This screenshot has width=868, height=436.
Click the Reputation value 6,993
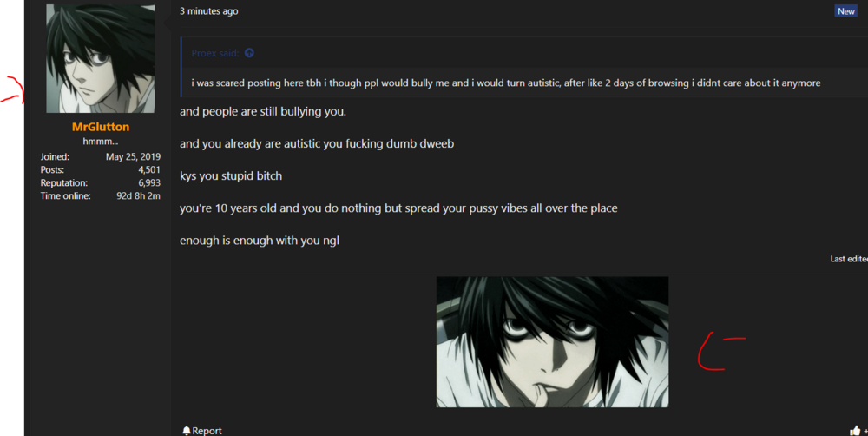coord(149,182)
